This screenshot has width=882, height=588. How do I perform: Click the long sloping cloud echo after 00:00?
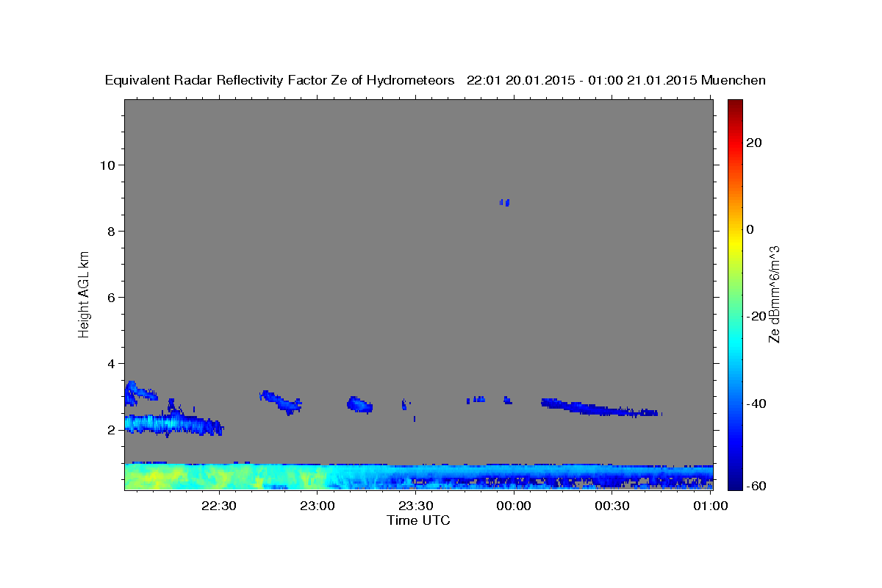point(600,407)
